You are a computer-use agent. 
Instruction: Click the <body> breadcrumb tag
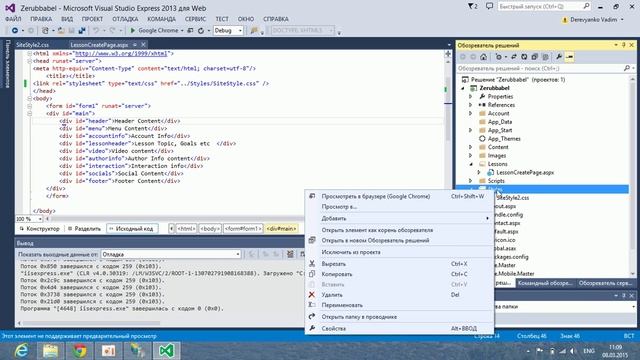click(x=210, y=229)
